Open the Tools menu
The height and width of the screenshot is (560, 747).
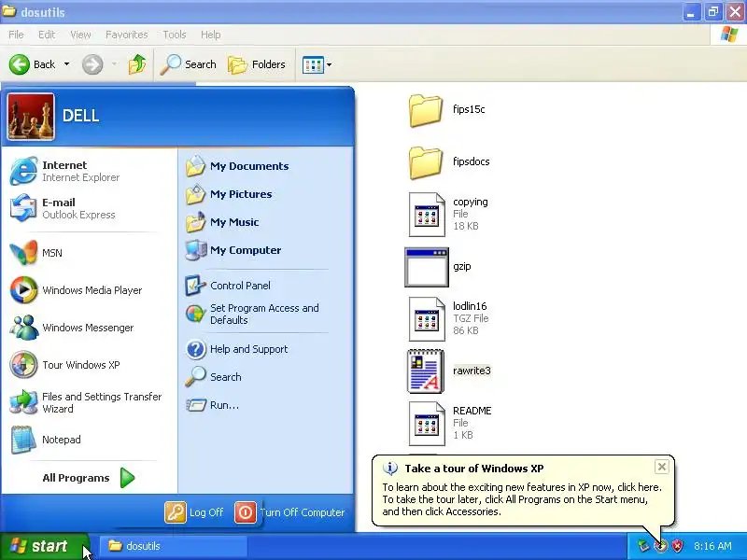(175, 35)
